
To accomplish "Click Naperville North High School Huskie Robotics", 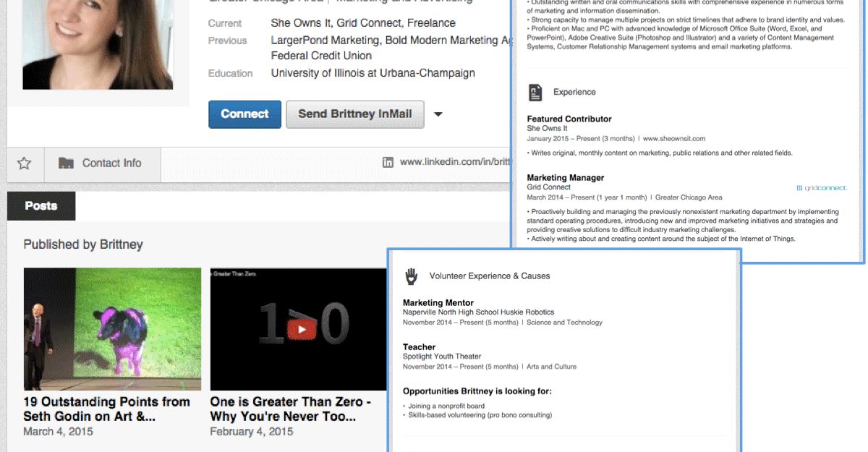I will click(479, 312).
